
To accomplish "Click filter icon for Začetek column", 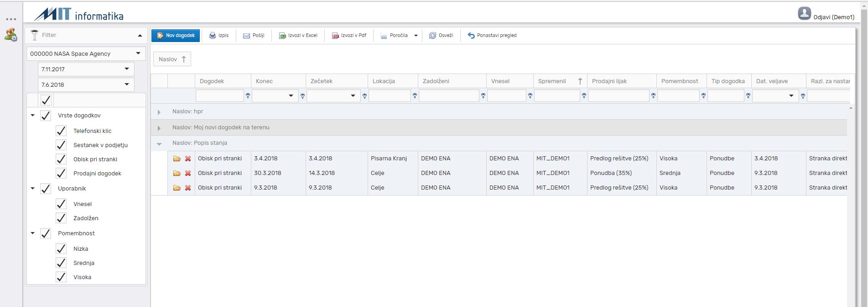I will 364,96.
